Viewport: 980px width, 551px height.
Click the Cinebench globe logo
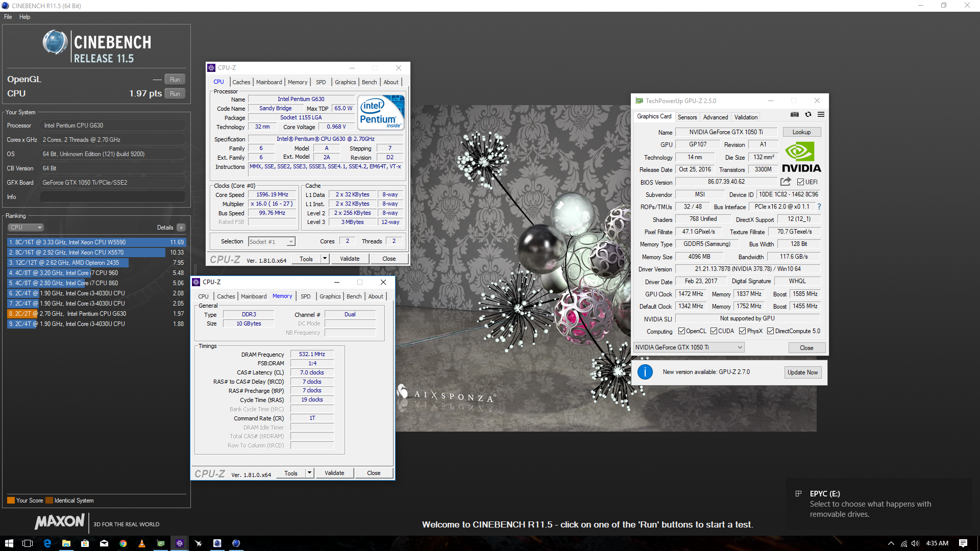tap(55, 42)
